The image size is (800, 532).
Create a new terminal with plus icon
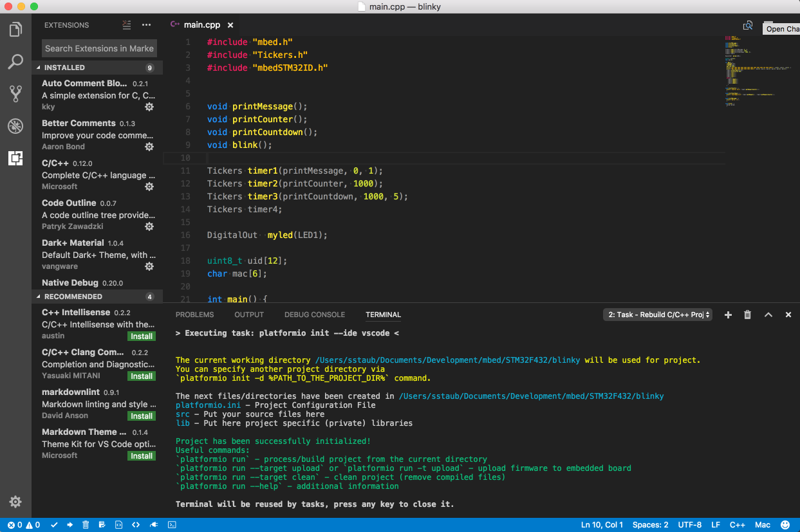click(728, 315)
